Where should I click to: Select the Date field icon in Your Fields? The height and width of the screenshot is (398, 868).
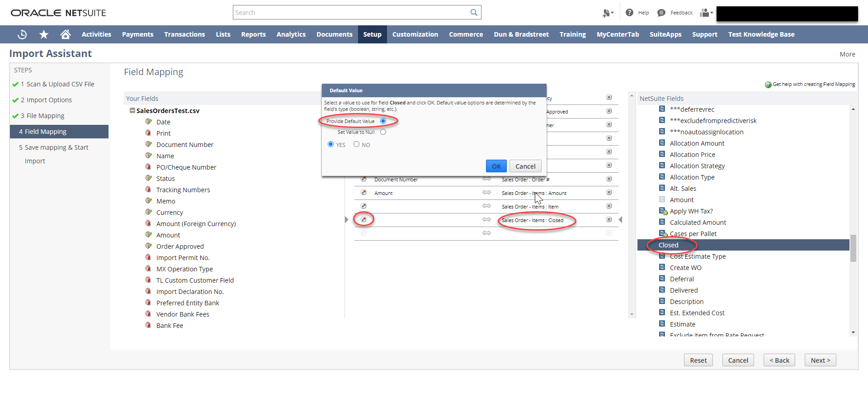tap(148, 122)
